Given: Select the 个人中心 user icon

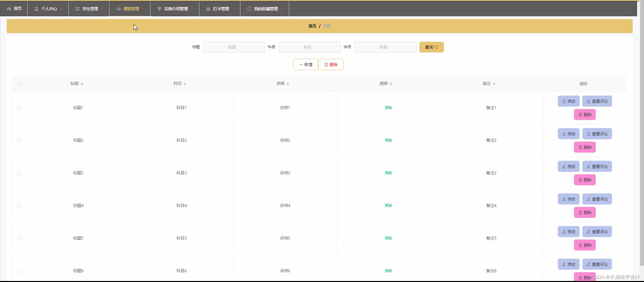Looking at the screenshot, I should (x=37, y=9).
